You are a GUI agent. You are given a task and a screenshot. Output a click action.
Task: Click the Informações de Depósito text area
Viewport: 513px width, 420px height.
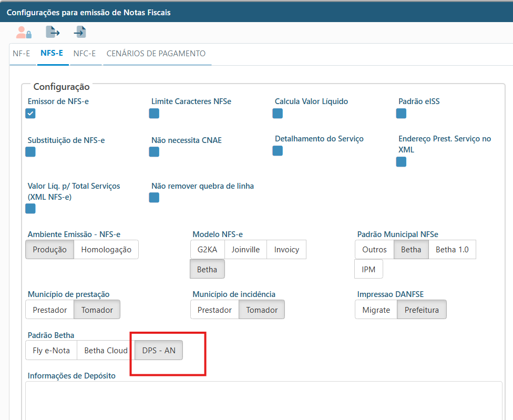pos(263,399)
